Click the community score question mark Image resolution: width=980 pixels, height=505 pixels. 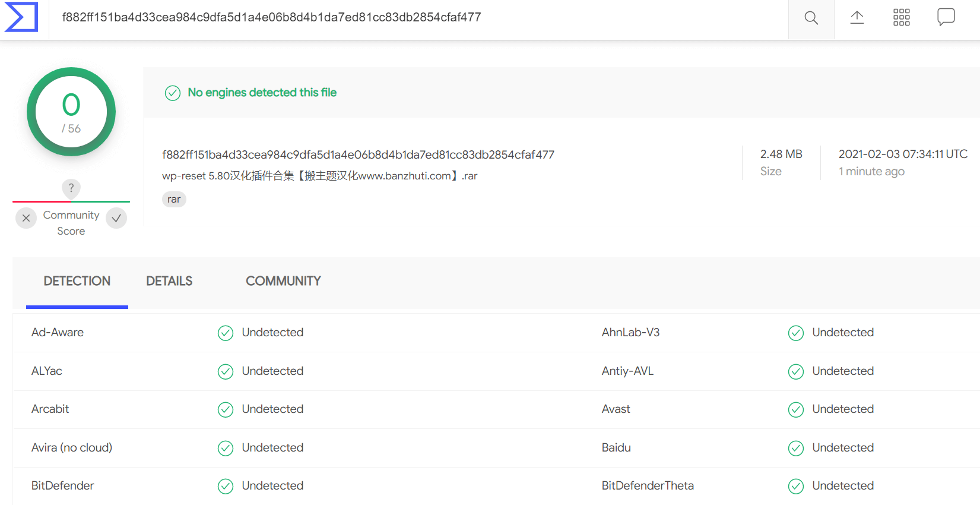71,188
